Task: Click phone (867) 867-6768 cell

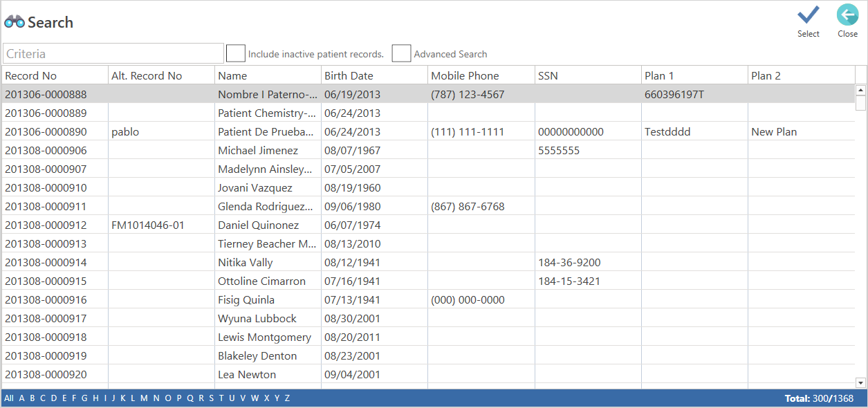Action: [481, 206]
